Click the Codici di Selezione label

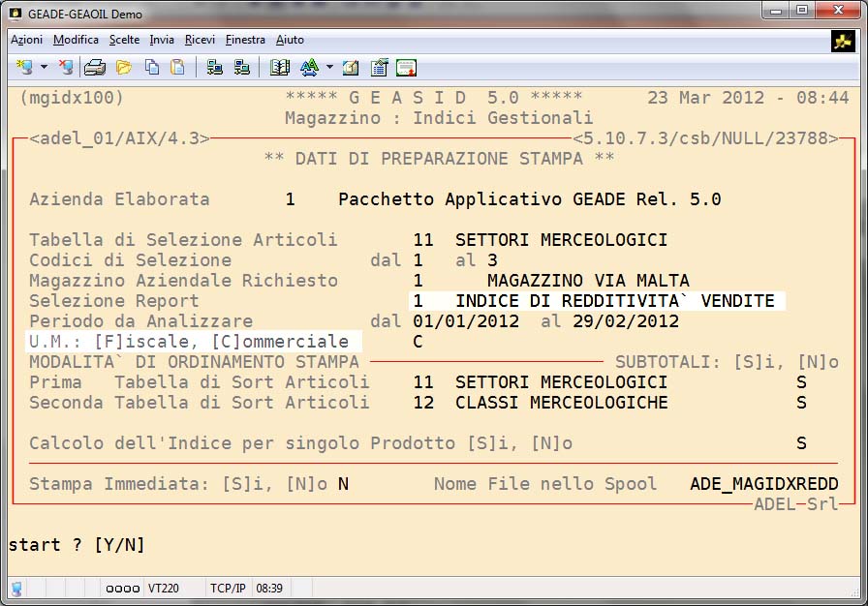pyautogui.click(x=131, y=260)
